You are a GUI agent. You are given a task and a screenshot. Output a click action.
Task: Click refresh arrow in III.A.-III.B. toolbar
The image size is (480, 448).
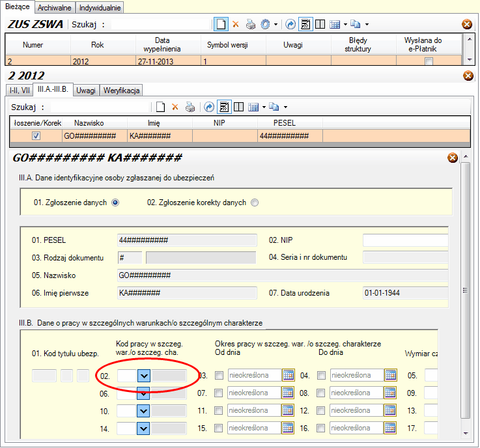click(x=209, y=107)
